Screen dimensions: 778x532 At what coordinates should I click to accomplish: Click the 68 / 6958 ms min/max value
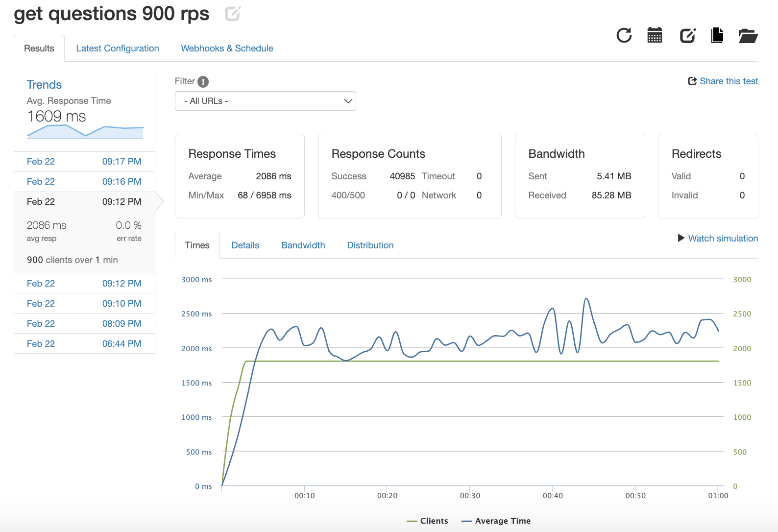tap(265, 195)
